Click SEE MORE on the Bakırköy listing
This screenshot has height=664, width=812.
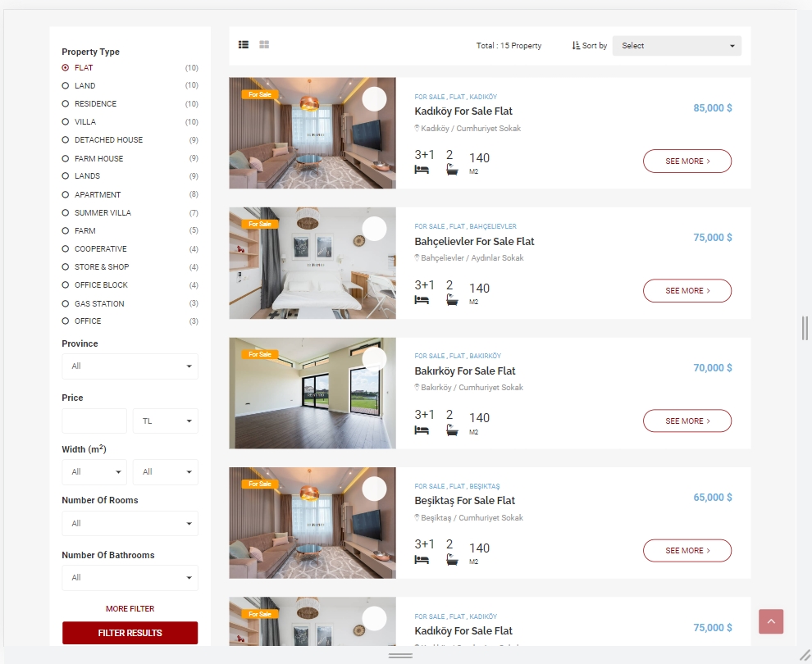coord(687,421)
